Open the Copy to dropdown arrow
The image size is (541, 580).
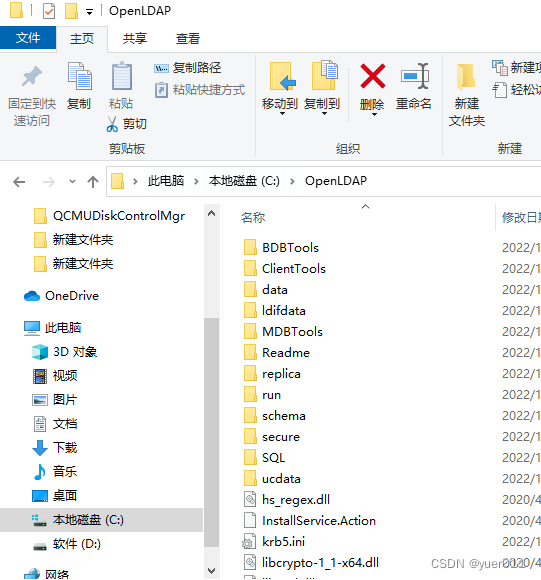tap(324, 114)
